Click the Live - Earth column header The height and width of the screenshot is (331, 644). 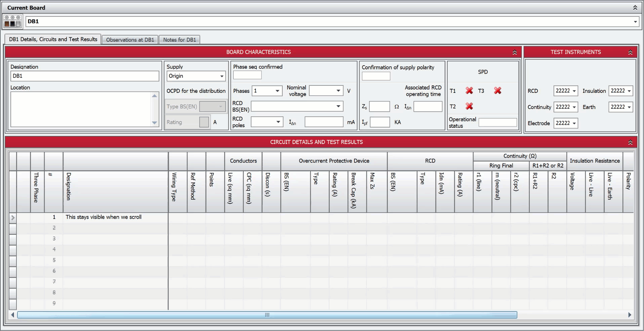(x=613, y=192)
